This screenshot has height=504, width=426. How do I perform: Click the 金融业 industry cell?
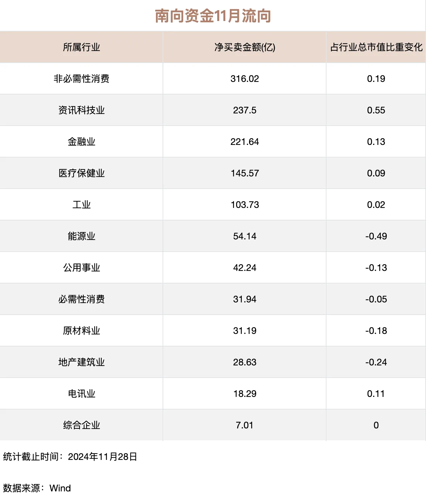point(81,142)
